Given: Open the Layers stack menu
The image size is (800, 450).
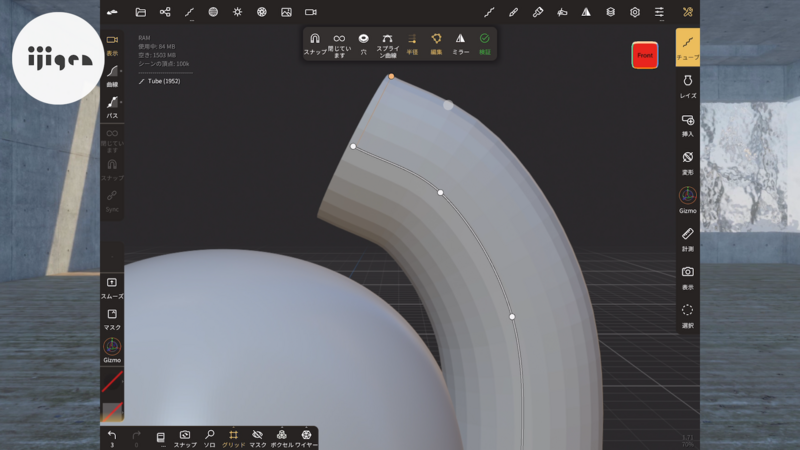Looking at the screenshot, I should (x=611, y=12).
